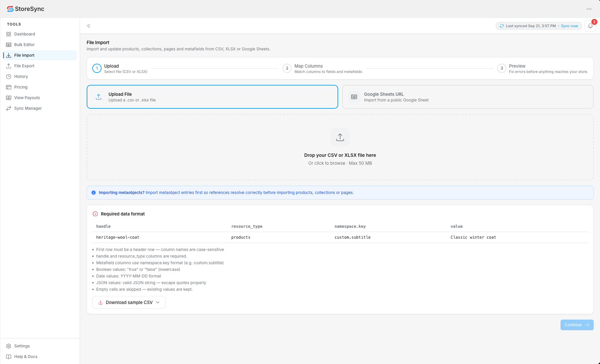The width and height of the screenshot is (600, 364).
Task: Click the resource_type column header
Action: (x=247, y=226)
